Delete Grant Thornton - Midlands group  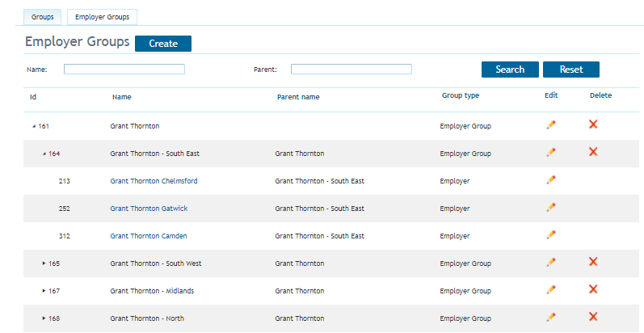point(593,289)
